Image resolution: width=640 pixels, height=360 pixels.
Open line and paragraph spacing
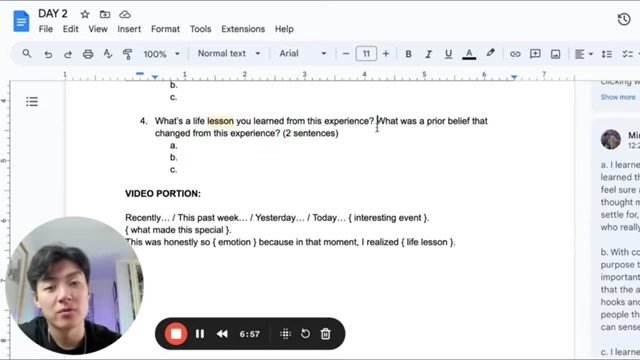pyautogui.click(x=607, y=54)
